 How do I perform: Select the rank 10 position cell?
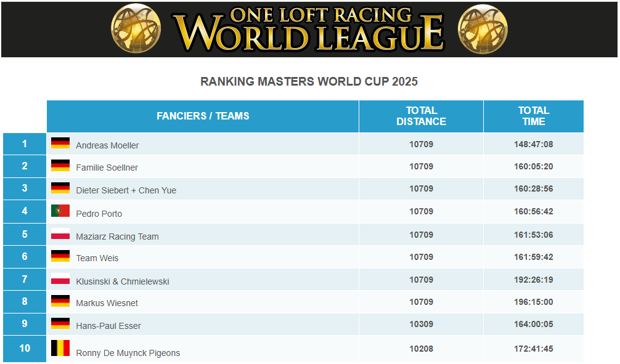point(25,349)
